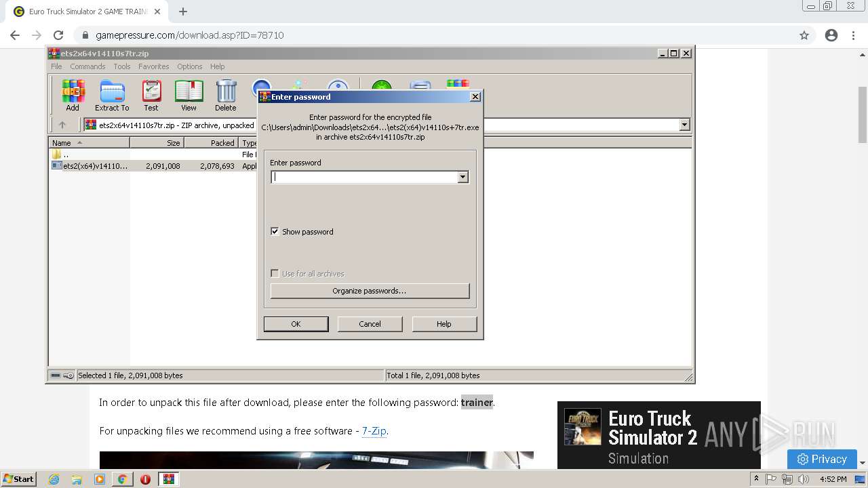868x488 pixels.
Task: Click the red Opera icon in the taskbar
Action: coord(145,479)
